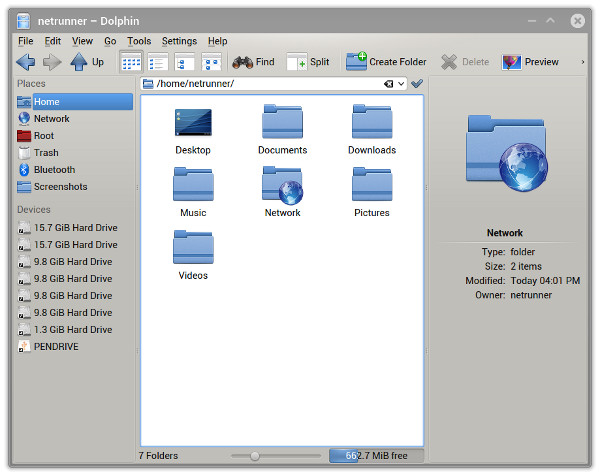Click the Back arrow in toolbar
Screen dimensions: 600x476
pos(26,62)
